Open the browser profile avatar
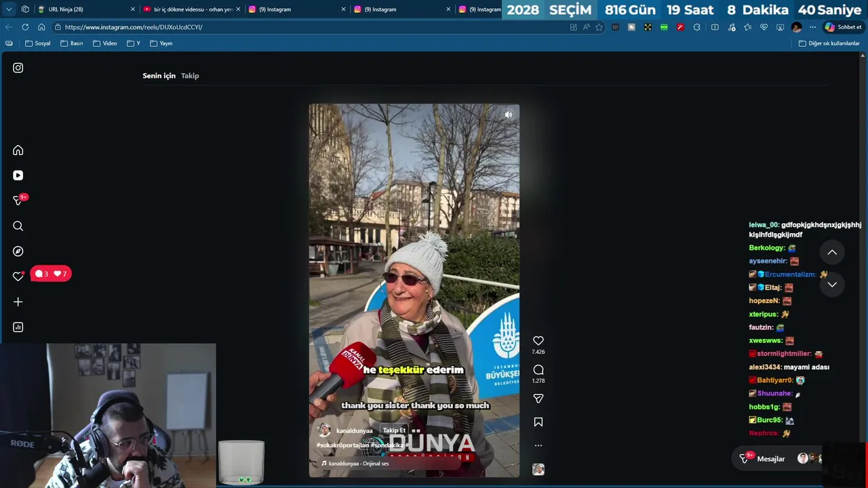868x488 pixels. click(796, 27)
